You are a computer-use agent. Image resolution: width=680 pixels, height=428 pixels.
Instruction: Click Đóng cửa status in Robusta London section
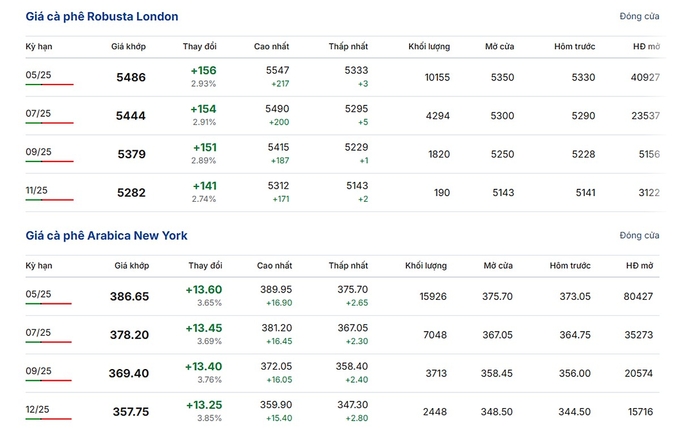[x=639, y=16]
